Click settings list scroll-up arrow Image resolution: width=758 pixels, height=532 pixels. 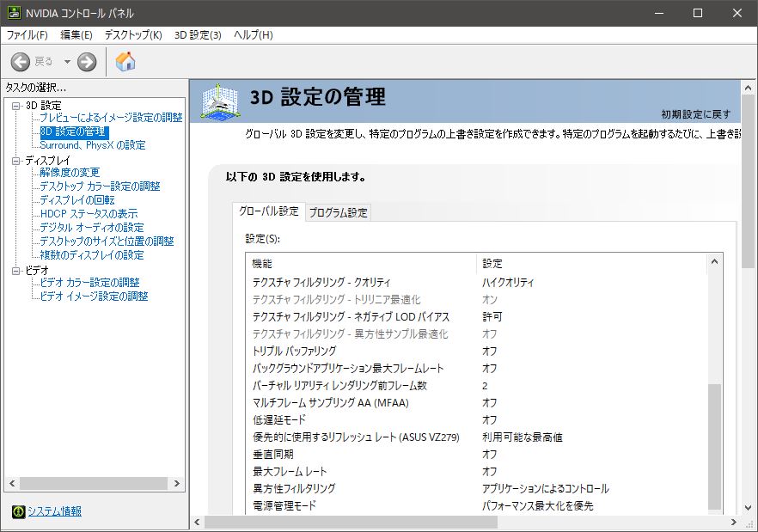(714, 261)
